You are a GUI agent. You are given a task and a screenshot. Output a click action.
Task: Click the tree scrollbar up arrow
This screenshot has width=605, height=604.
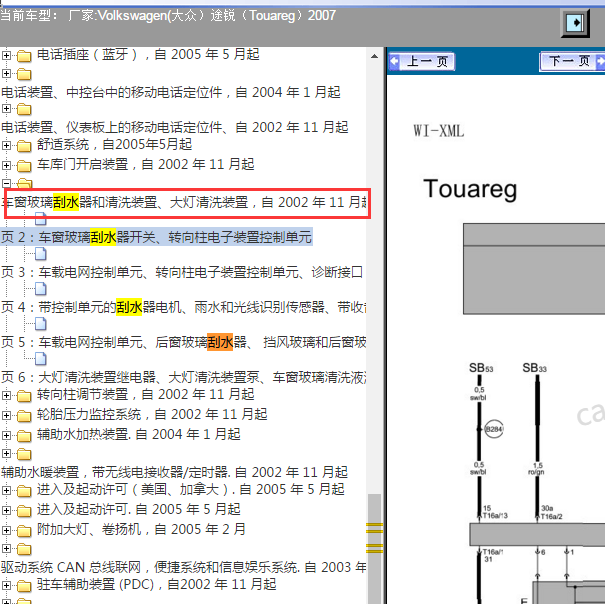tap(374, 56)
